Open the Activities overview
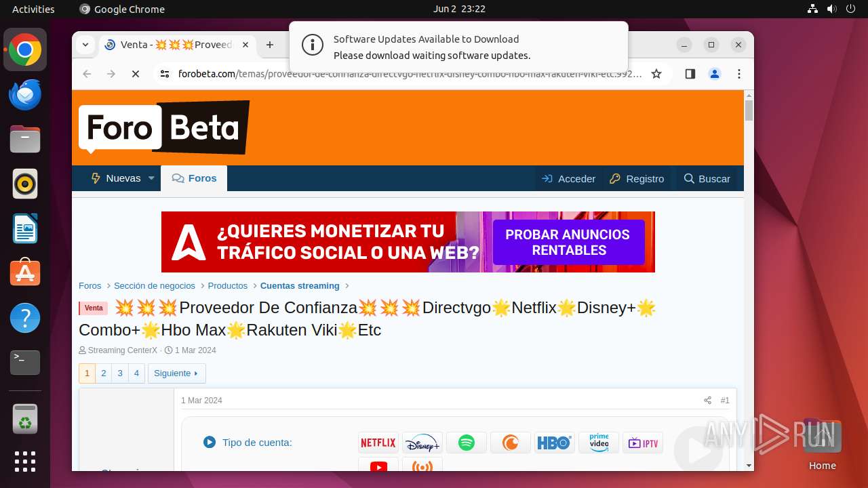This screenshot has height=488, width=868. coord(33,9)
